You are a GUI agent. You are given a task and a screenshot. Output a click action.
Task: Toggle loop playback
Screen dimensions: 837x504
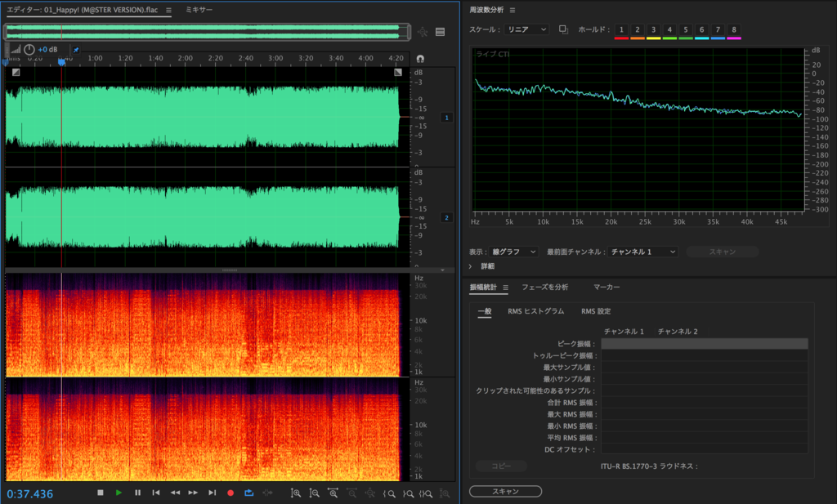[x=248, y=493]
